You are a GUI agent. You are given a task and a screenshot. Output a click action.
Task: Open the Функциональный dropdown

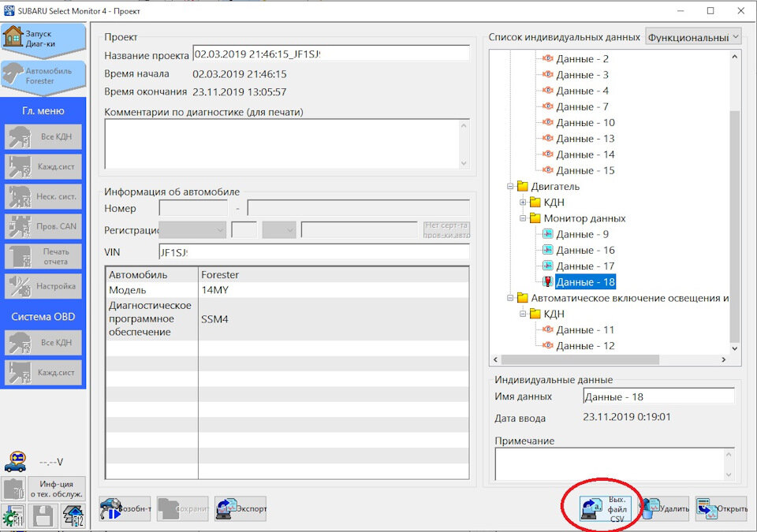693,37
